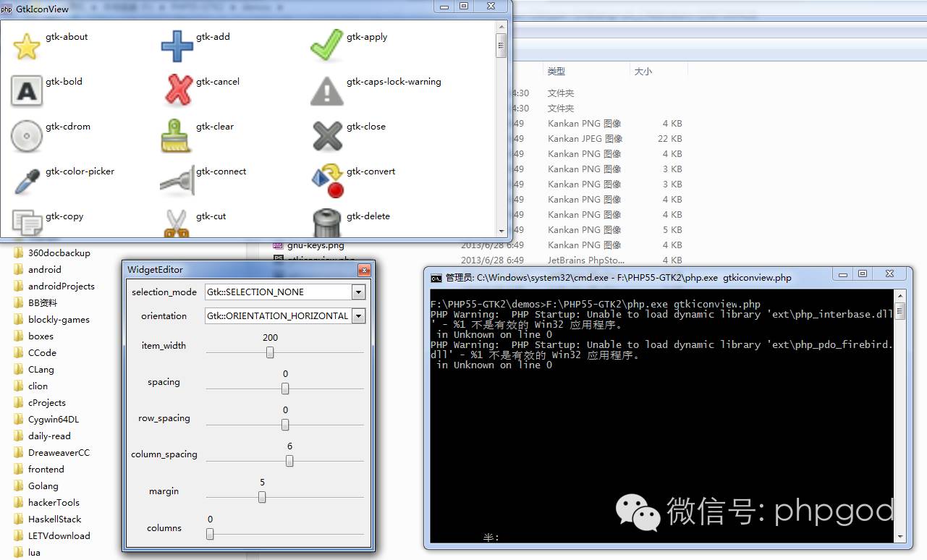Select the gtk-connect plug icon
This screenshot has width=927, height=560.
(x=177, y=181)
